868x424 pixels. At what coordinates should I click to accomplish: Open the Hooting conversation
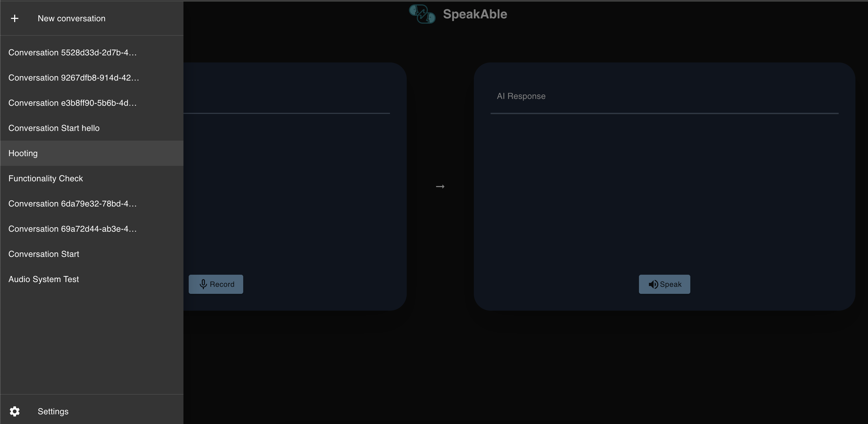(x=23, y=153)
